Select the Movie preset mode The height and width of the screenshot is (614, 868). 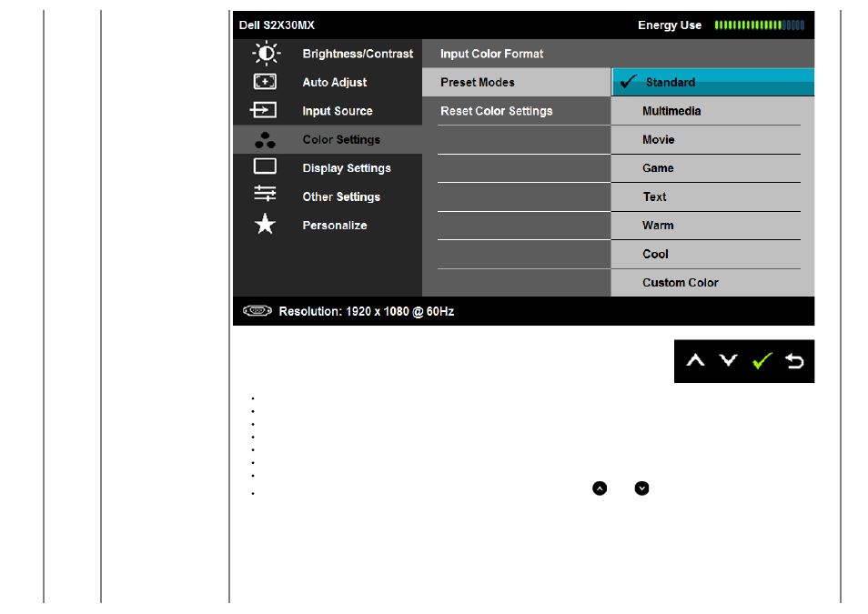[713, 139]
